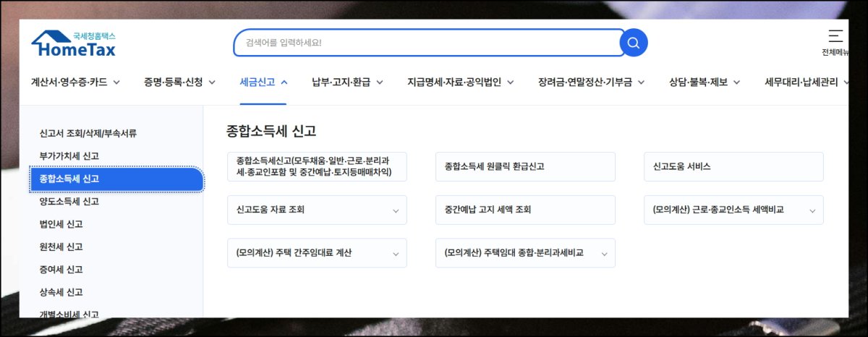Click the HomeTax logo
The width and height of the screenshot is (868, 337).
(x=73, y=44)
